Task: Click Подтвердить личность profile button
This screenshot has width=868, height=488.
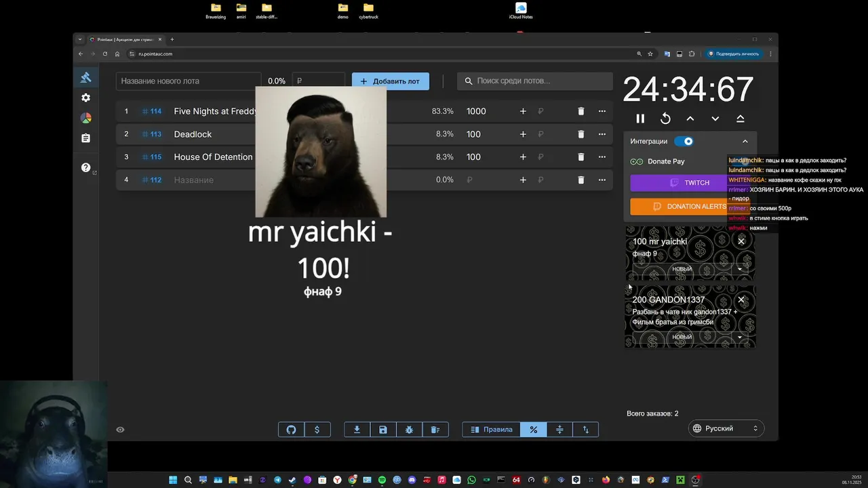Action: click(734, 54)
